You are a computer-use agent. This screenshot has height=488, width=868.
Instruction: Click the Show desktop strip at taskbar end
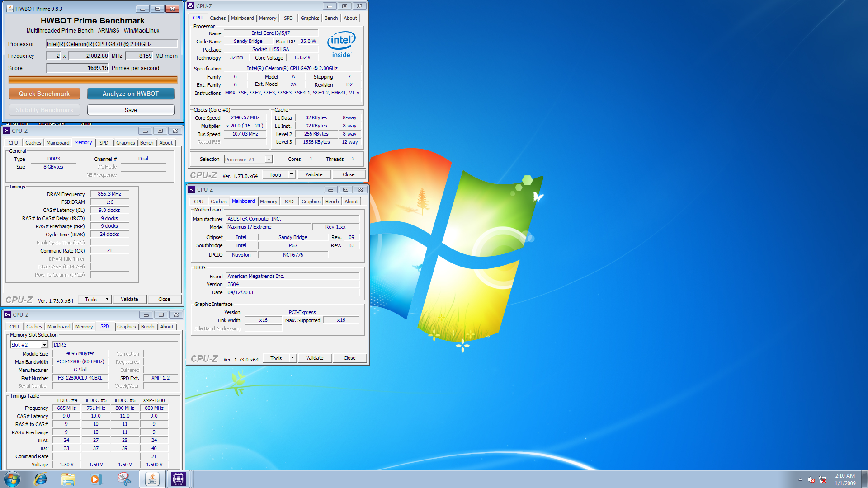(864, 479)
